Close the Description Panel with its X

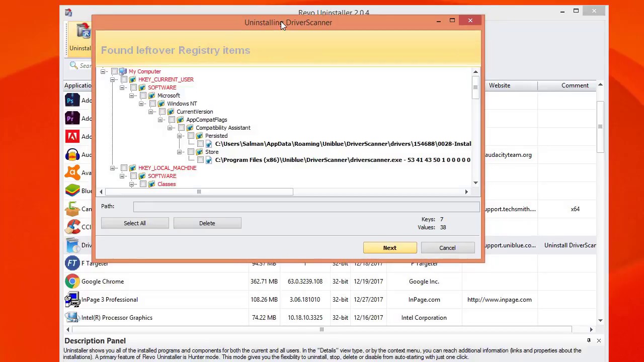tap(599, 341)
